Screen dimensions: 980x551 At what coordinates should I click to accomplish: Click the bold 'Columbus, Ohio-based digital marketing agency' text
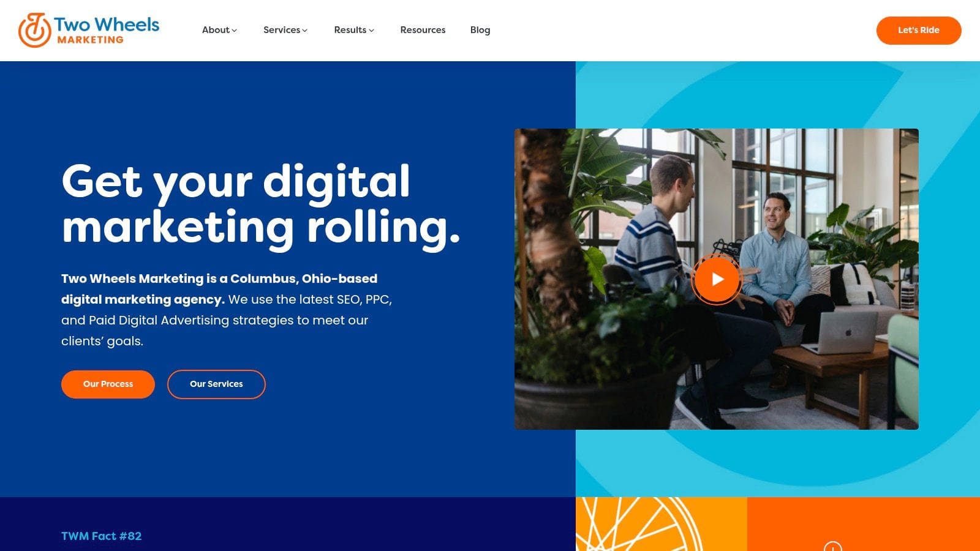[219, 289]
